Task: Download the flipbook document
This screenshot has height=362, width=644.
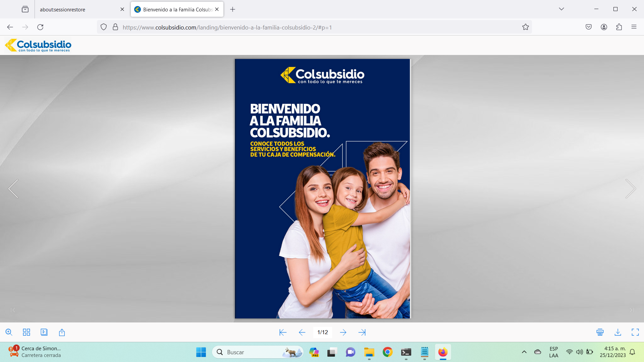Action: 618,332
